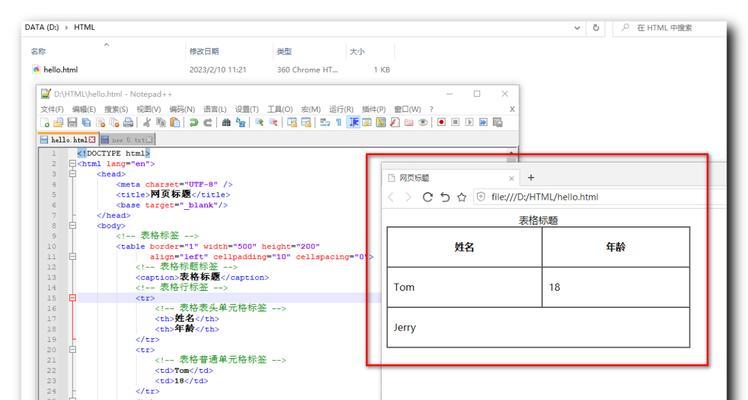Toggle word wrap in Notepad++

click(325, 123)
